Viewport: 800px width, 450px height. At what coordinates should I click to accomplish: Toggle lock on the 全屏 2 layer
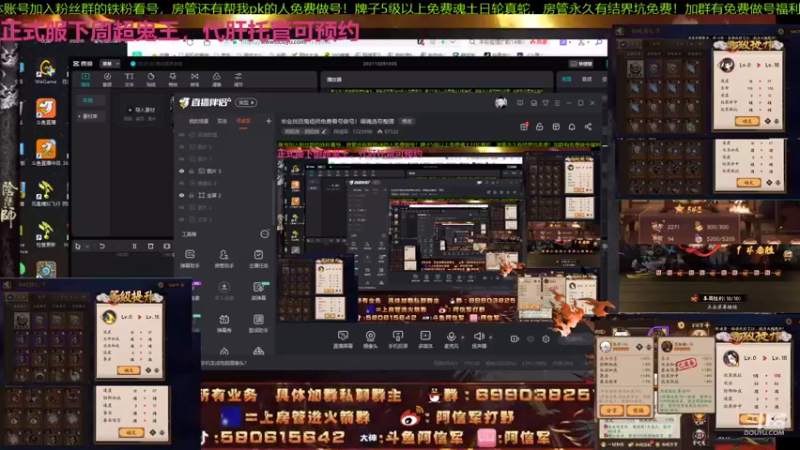coord(191,195)
